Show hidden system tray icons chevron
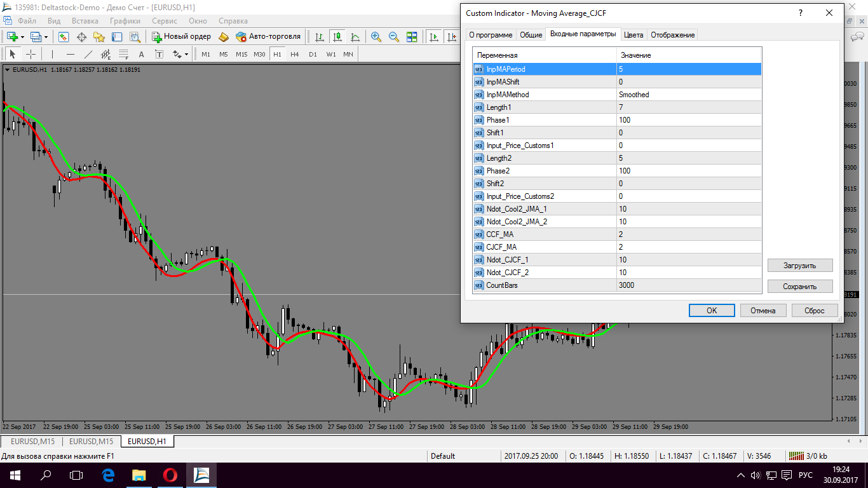Screen dimensions: 868x488 [x=741, y=475]
